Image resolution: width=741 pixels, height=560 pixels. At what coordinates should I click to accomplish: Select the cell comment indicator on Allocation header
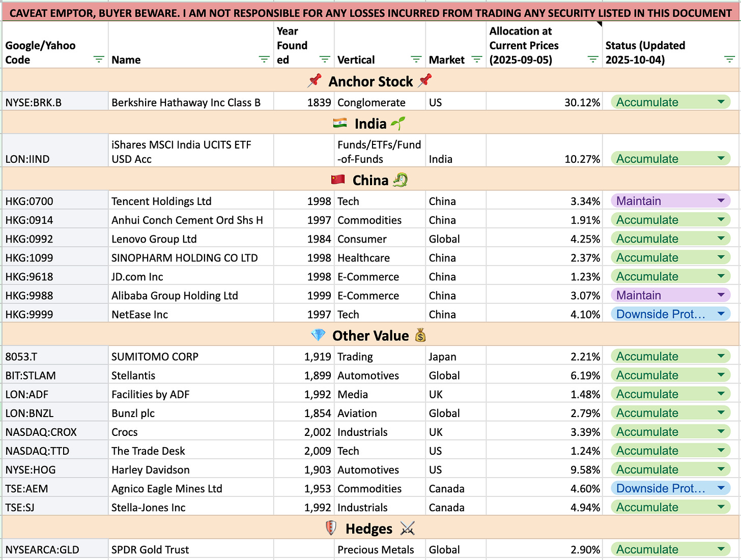[599, 24]
